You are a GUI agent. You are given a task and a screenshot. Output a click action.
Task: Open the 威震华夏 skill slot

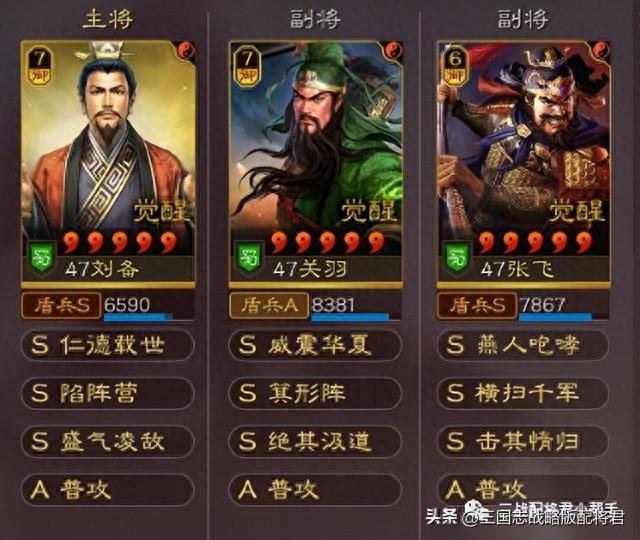tap(315, 345)
